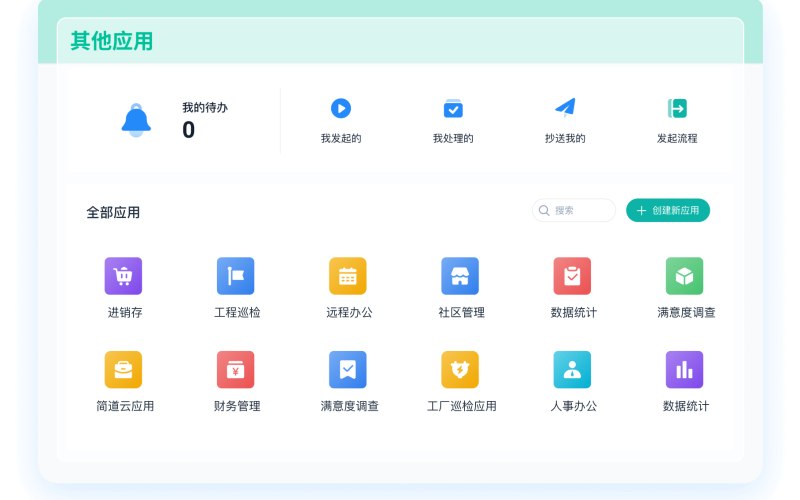Select the 社区管理 label text

(462, 312)
